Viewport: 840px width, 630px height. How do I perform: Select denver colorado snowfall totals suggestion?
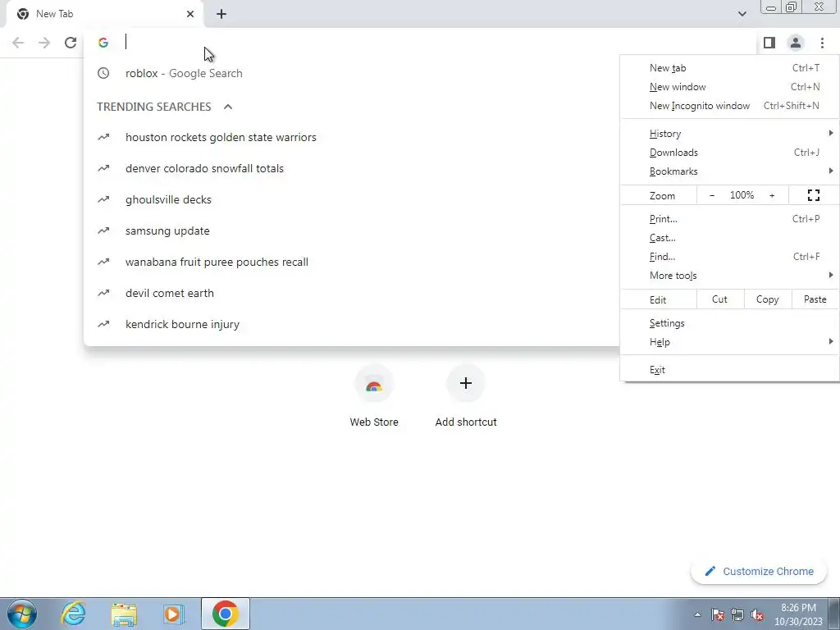tap(351, 168)
